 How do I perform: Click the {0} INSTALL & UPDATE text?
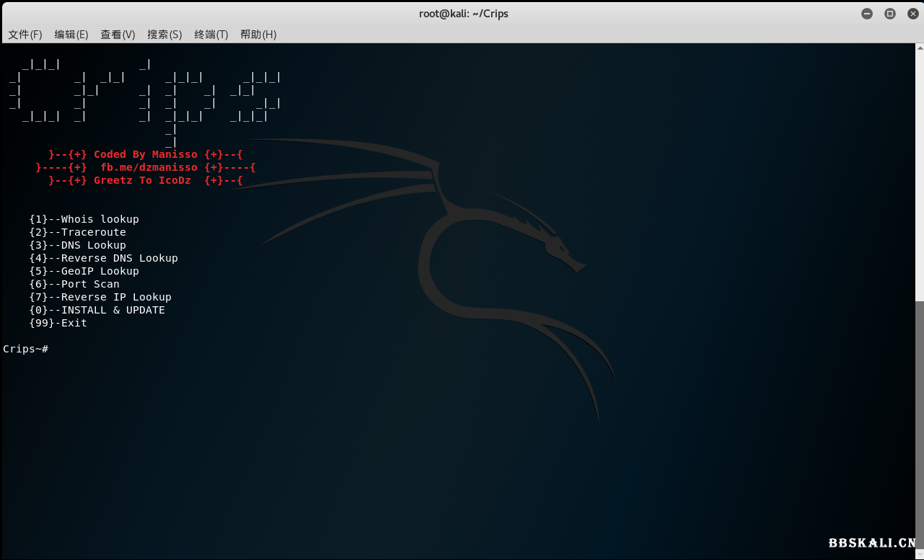point(97,310)
